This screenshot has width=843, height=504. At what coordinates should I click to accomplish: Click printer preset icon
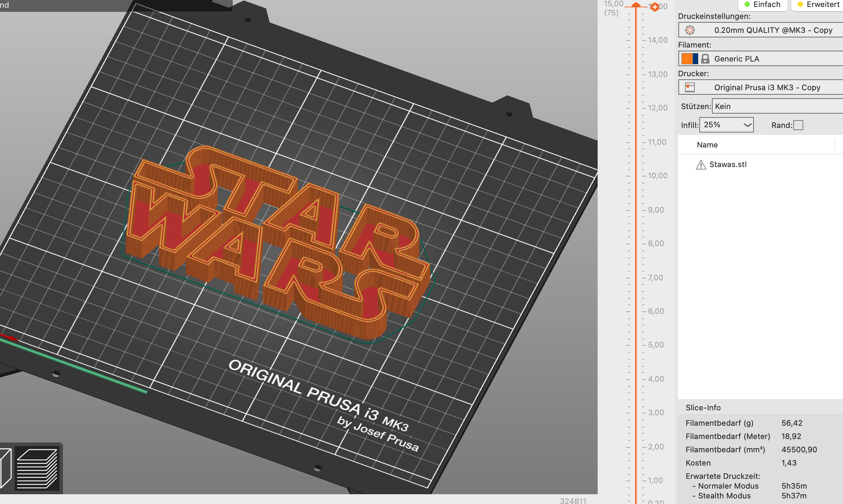pyautogui.click(x=690, y=87)
